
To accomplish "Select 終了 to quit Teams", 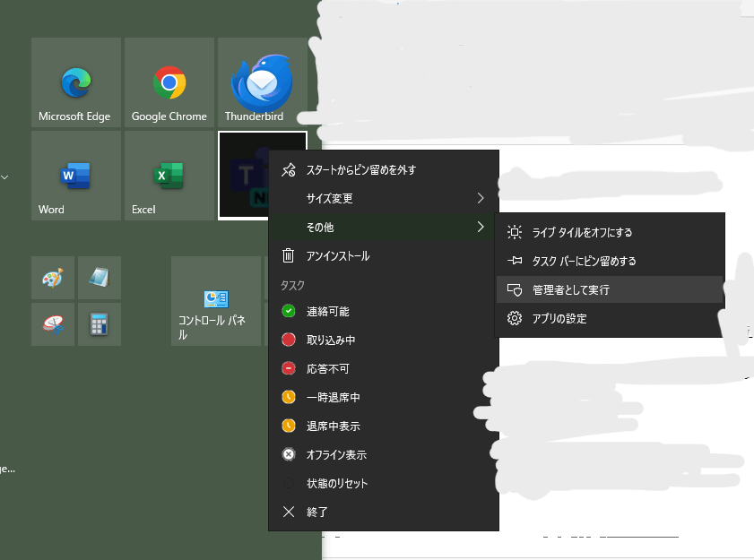I will (x=384, y=512).
